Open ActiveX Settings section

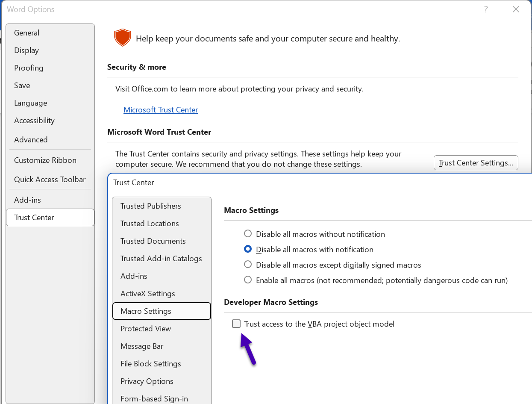point(162,294)
